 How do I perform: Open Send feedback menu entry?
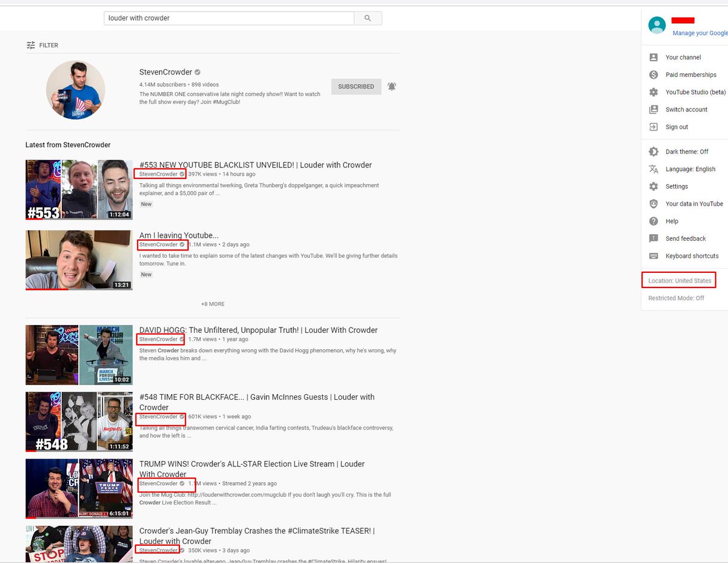[684, 238]
